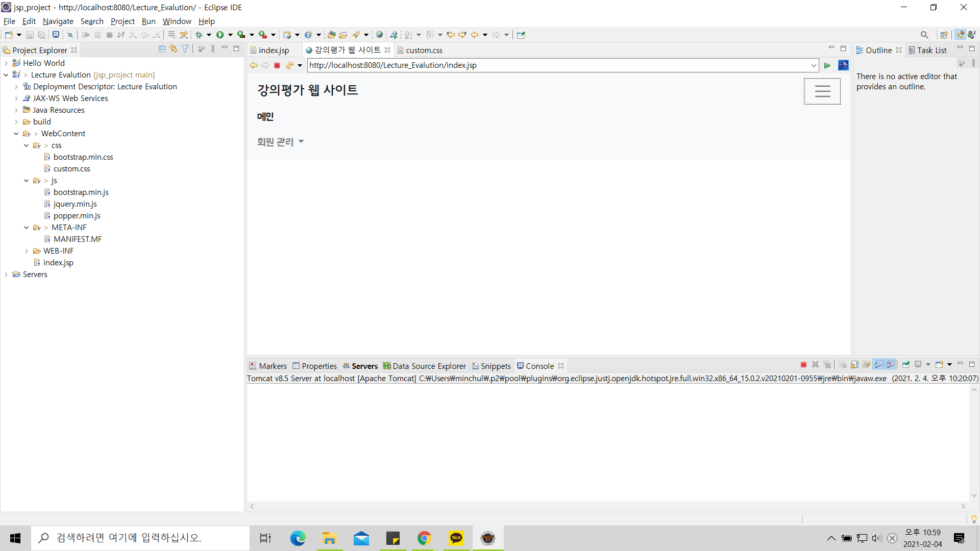Switch to the custom.css editor tab
The width and height of the screenshot is (980, 551).
[424, 50]
